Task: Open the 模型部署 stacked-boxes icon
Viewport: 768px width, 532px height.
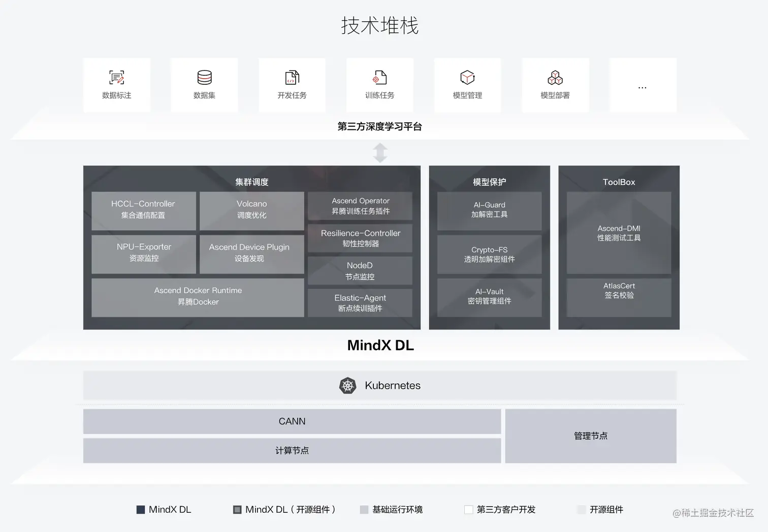Action: pos(555,78)
